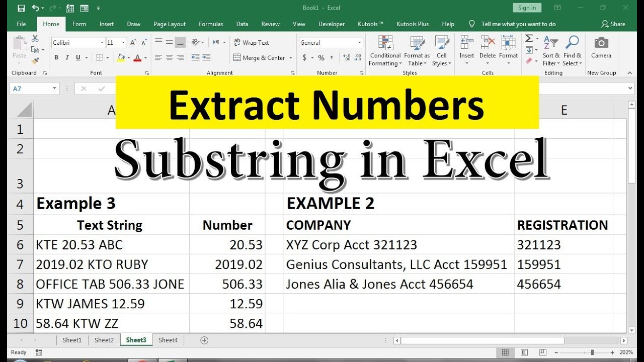Toggle Wrap Text for the cell
Viewport: 644px width, 362px height.
point(251,43)
